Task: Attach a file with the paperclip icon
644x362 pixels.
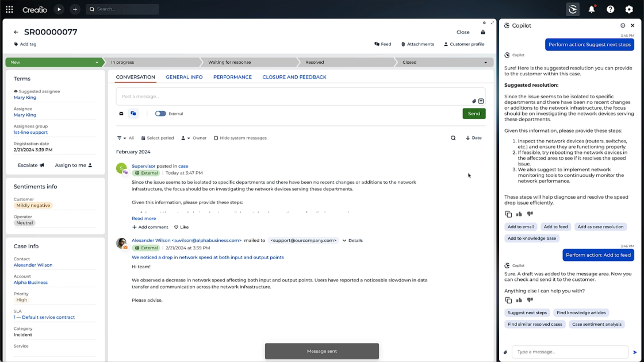Action: [474, 101]
